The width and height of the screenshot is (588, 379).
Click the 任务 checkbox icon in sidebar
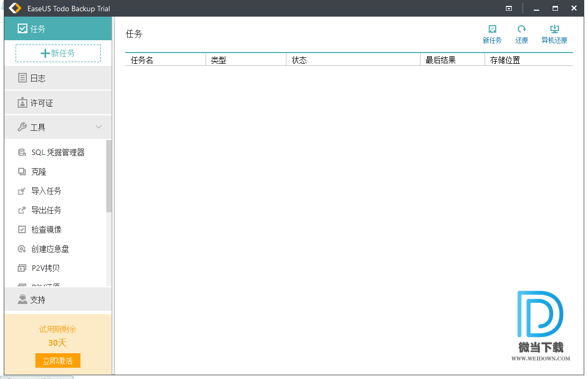(23, 28)
